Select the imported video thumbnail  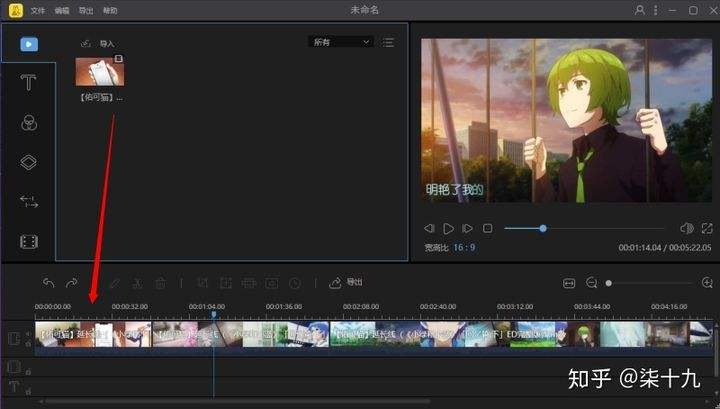click(x=100, y=72)
